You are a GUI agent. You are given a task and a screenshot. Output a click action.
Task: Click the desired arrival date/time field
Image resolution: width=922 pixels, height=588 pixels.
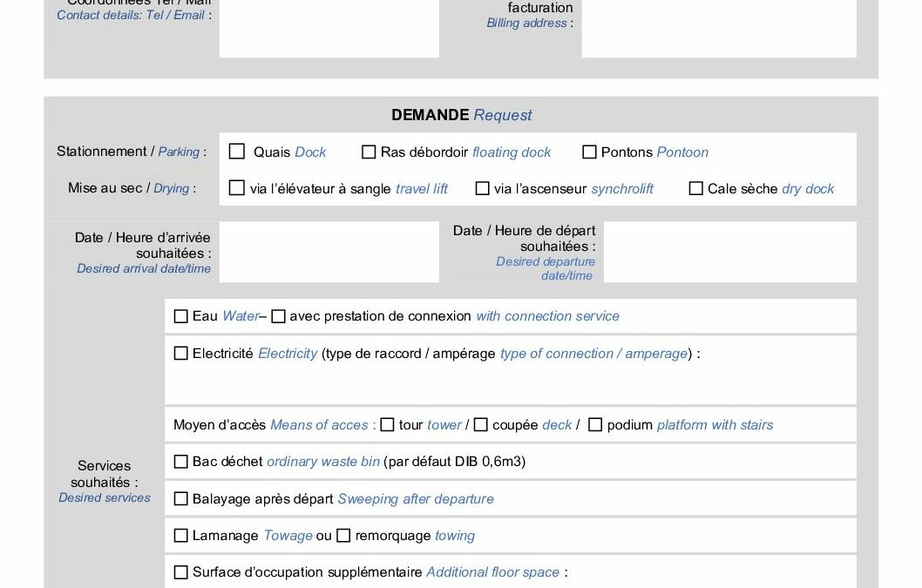tap(329, 252)
